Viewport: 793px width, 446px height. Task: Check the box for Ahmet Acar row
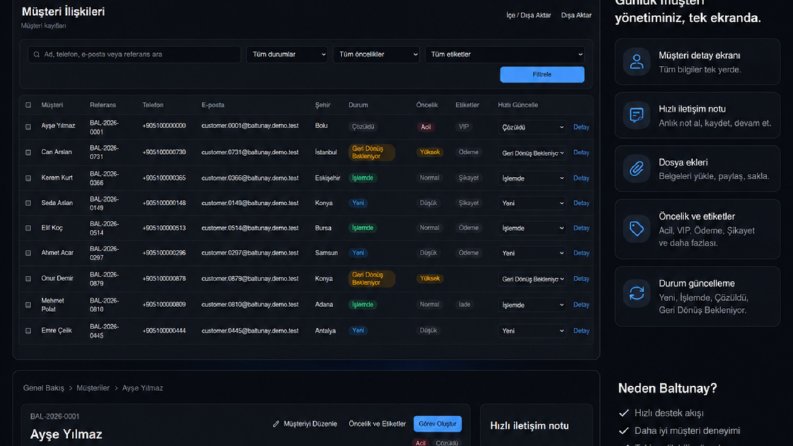tap(28, 253)
